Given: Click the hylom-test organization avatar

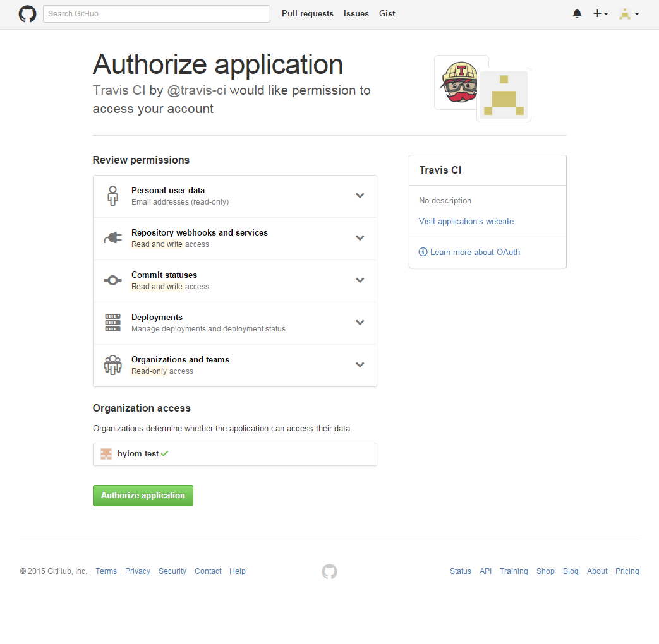Looking at the screenshot, I should coord(106,454).
